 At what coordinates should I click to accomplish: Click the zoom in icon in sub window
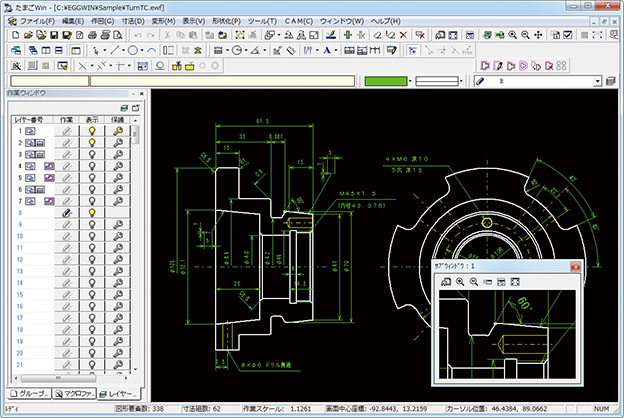coord(459,283)
